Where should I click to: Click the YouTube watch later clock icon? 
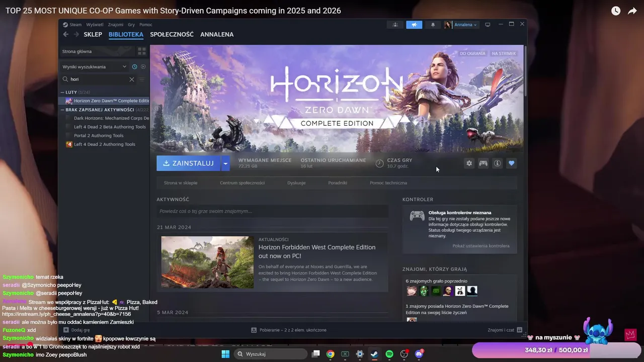tap(616, 11)
